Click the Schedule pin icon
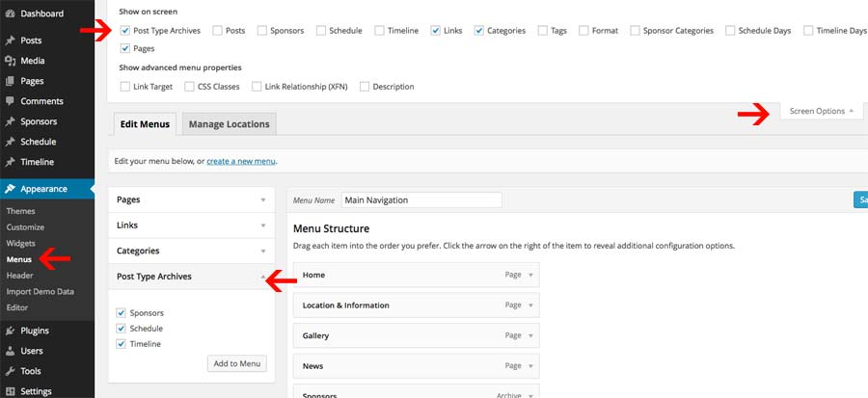Viewport: 868px width, 398px height. (x=10, y=142)
